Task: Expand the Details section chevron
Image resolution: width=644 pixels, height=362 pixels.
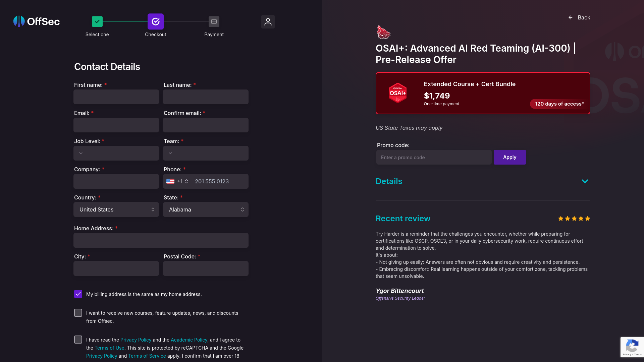Action: click(x=585, y=181)
